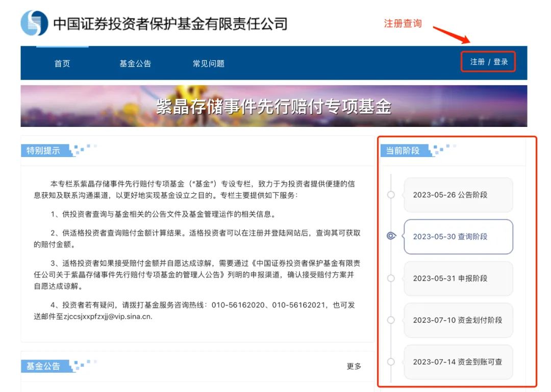Select the 2023-07-10 资金划付阶段 stage card

click(x=458, y=320)
